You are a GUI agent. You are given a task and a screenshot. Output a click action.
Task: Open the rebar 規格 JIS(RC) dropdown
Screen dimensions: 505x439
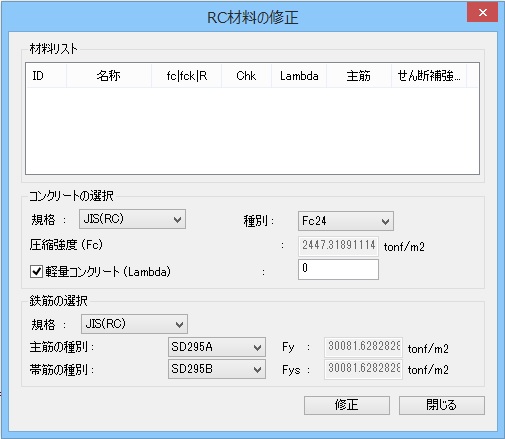click(134, 324)
